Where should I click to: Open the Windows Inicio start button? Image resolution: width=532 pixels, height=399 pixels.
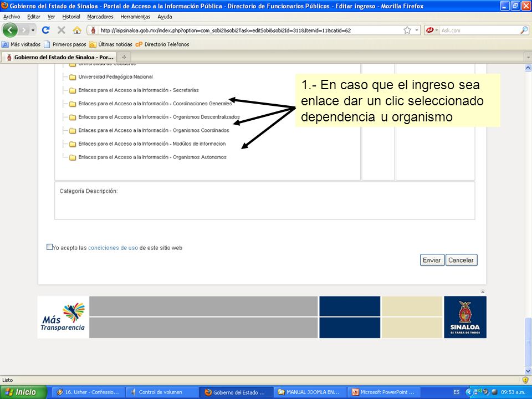point(23,392)
